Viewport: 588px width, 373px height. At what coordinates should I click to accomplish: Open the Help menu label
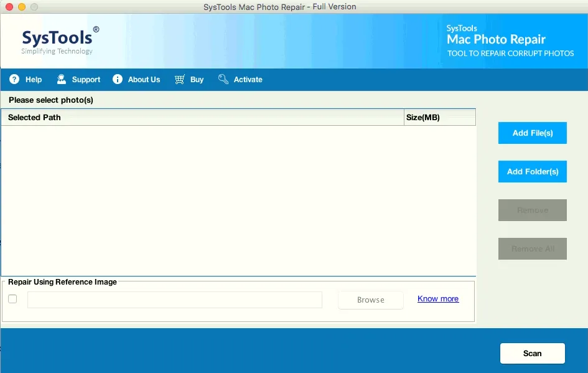34,80
